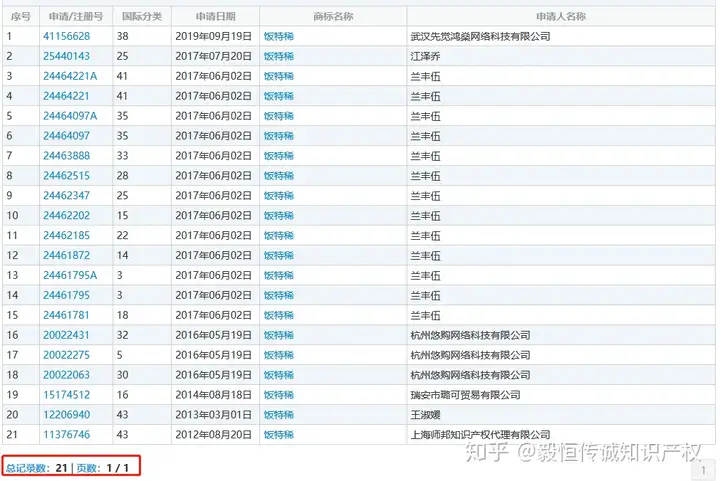Select the date 2012年08月20日
Screen dimensions: 720x481
point(214,435)
